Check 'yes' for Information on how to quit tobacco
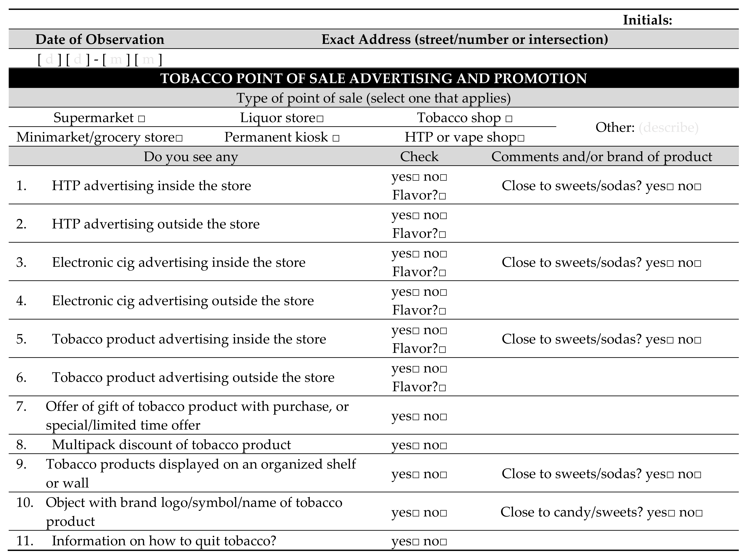746x560 pixels. tap(416, 542)
